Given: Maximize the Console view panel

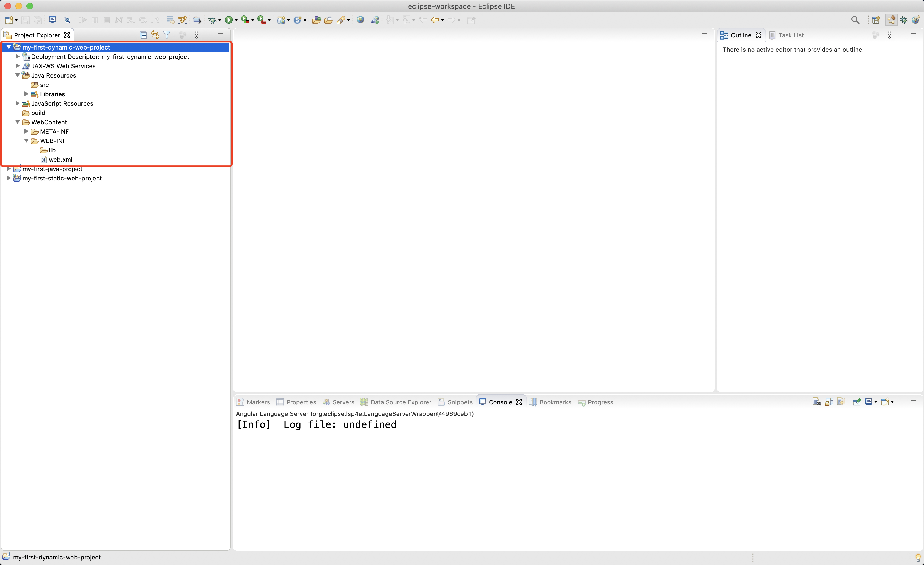Looking at the screenshot, I should point(914,401).
